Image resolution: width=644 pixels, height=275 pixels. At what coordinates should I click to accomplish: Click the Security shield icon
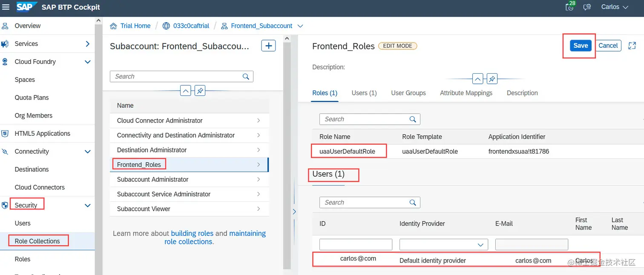tap(5, 205)
